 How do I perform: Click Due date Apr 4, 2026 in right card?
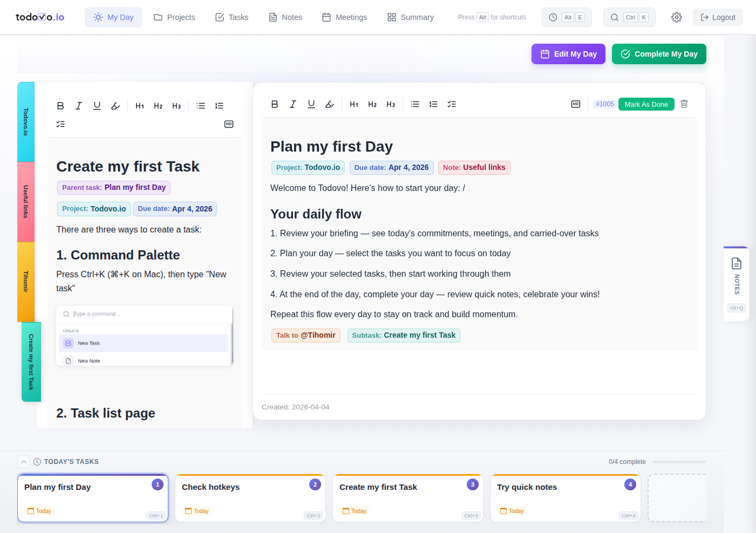392,168
